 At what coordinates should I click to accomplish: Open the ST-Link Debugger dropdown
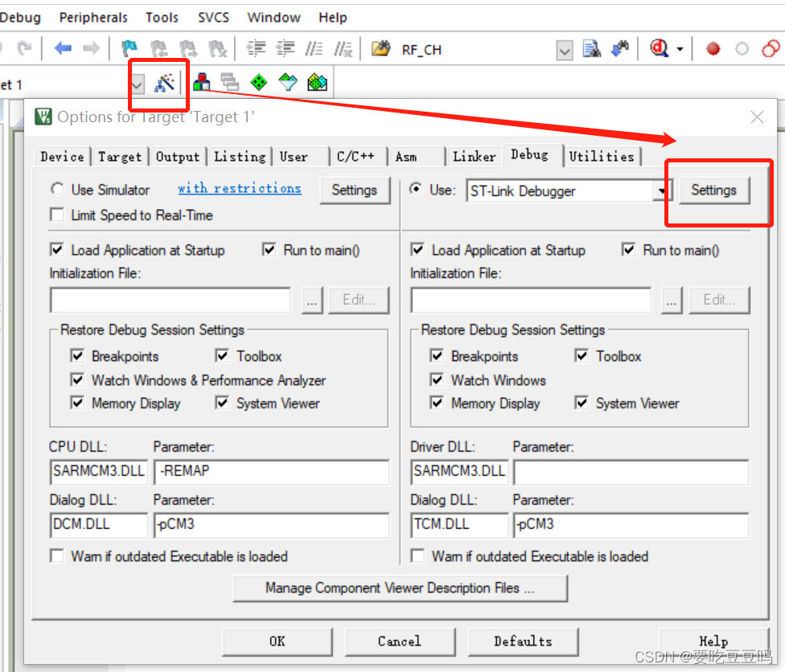(661, 191)
